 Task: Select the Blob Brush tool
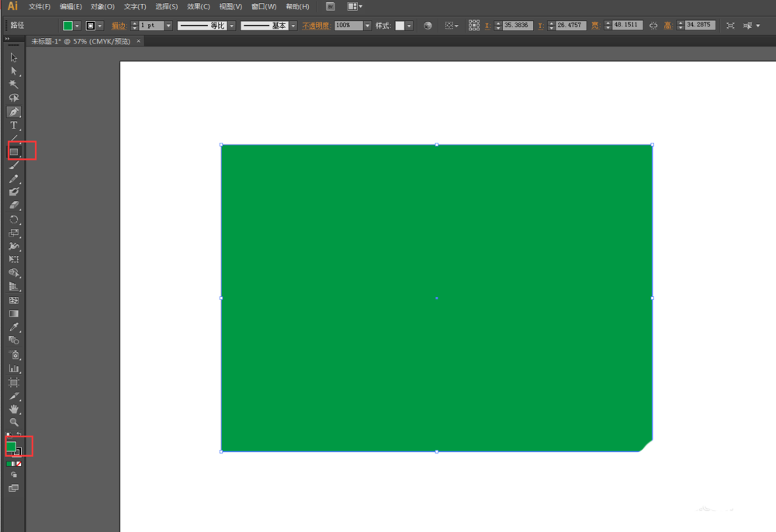pos(13,192)
